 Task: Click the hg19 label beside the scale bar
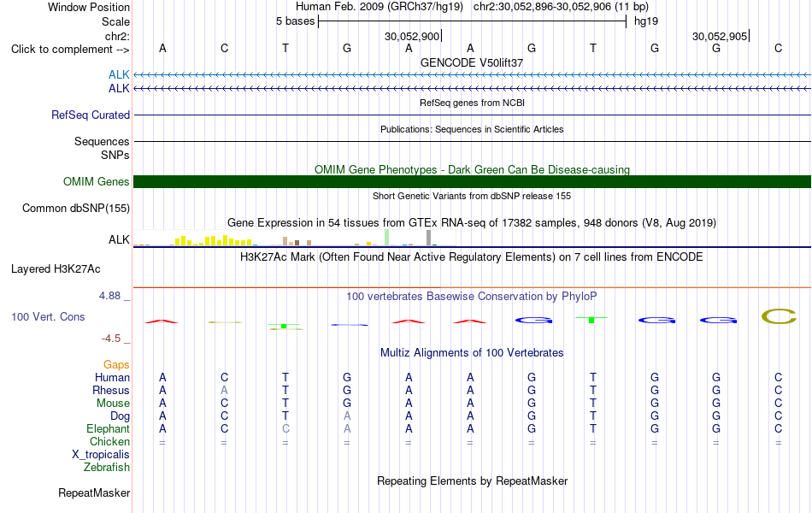[646, 21]
